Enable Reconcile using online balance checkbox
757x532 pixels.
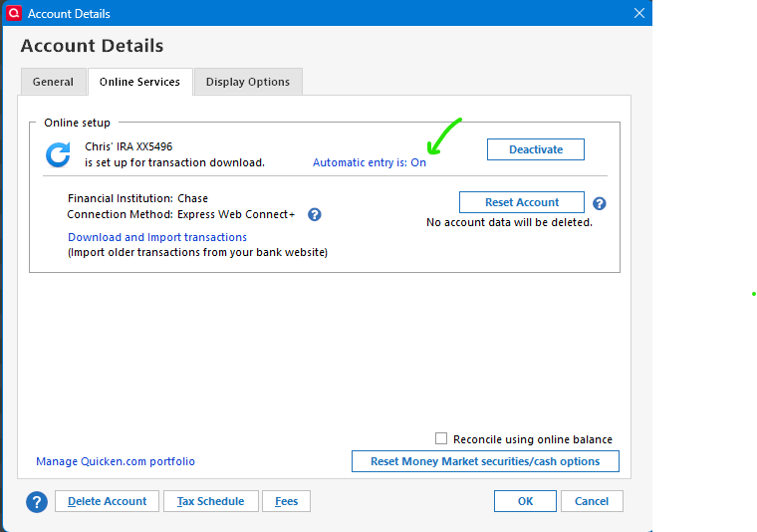point(442,438)
